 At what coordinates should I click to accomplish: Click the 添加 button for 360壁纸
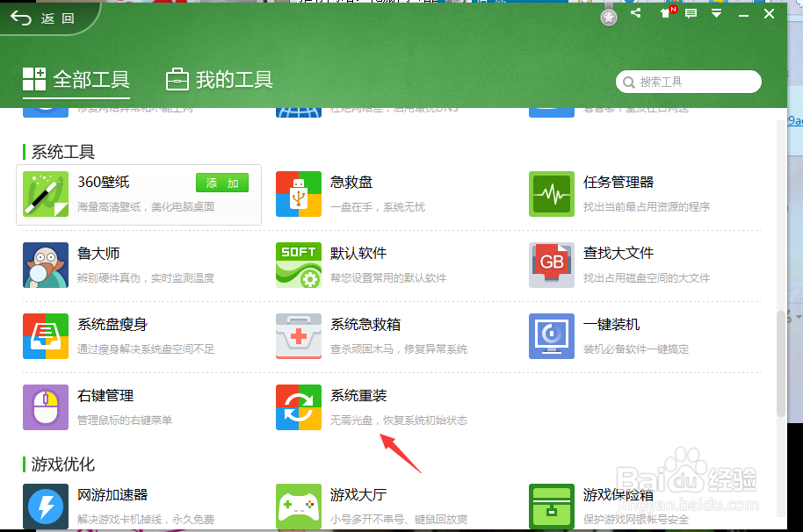(222, 183)
